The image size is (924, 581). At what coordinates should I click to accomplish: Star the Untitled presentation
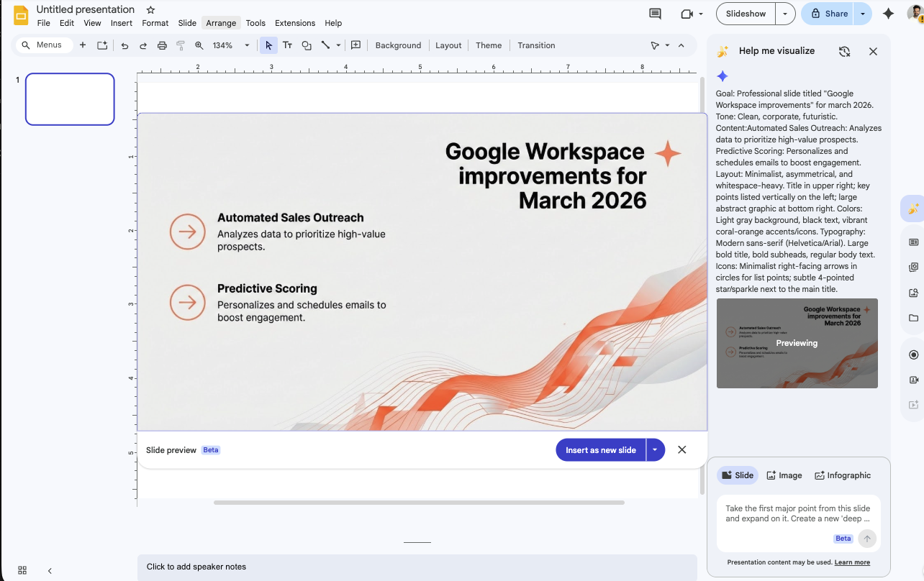150,10
